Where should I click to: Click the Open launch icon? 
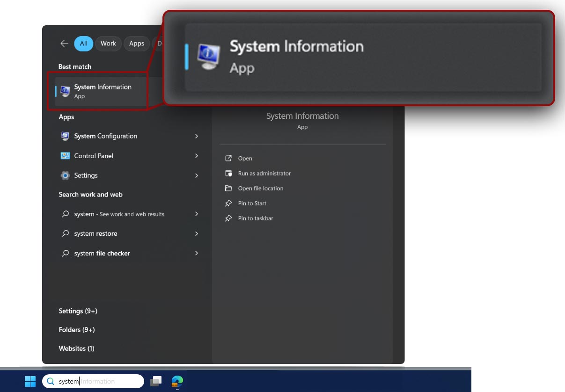tap(228, 159)
